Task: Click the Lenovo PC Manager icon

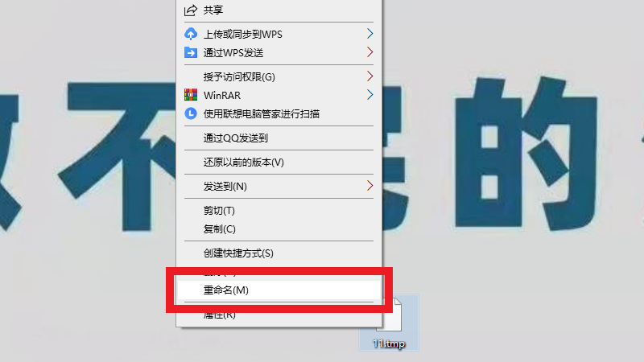Action: [191, 113]
